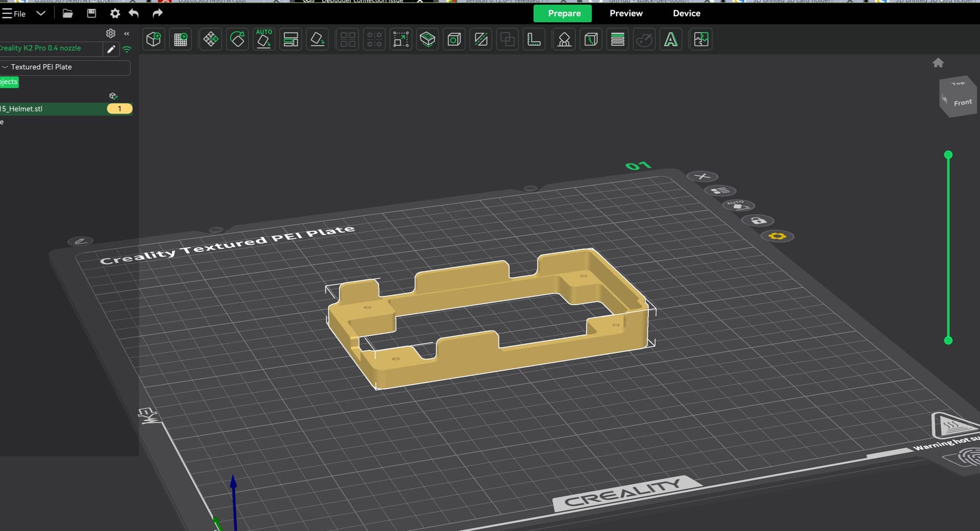Click the Arrange all objects icon
This screenshot has height=531, width=980.
(x=291, y=39)
